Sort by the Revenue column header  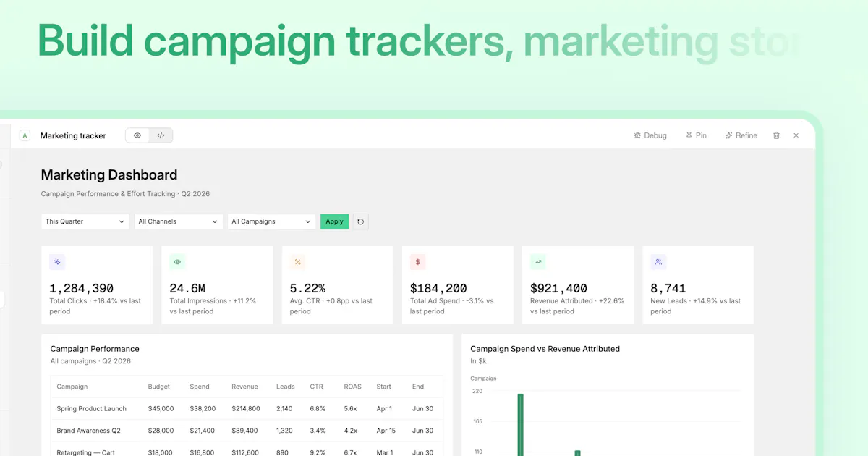tap(244, 387)
